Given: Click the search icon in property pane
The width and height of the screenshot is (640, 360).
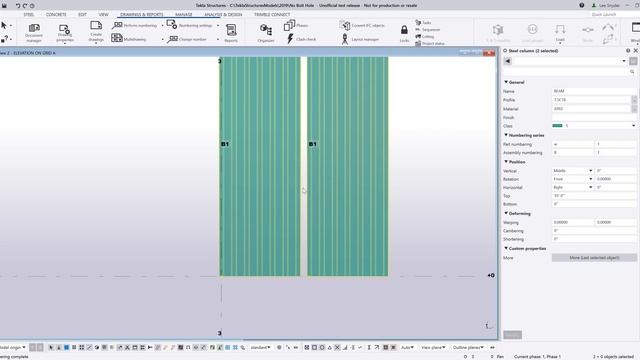Looking at the screenshot, I should coord(632,71).
